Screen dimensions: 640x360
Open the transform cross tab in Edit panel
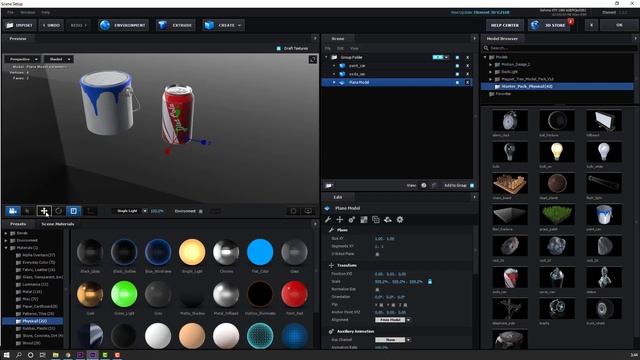(340, 220)
